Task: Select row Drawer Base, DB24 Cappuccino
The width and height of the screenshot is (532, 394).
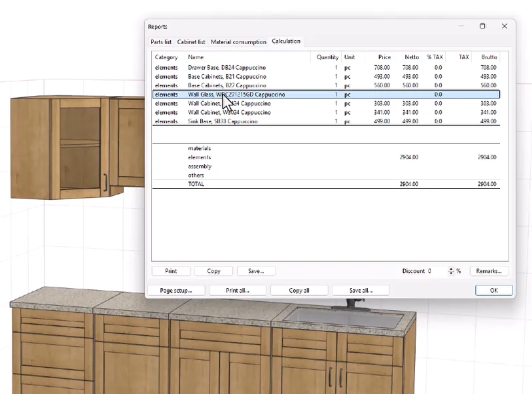Action: 326,67
